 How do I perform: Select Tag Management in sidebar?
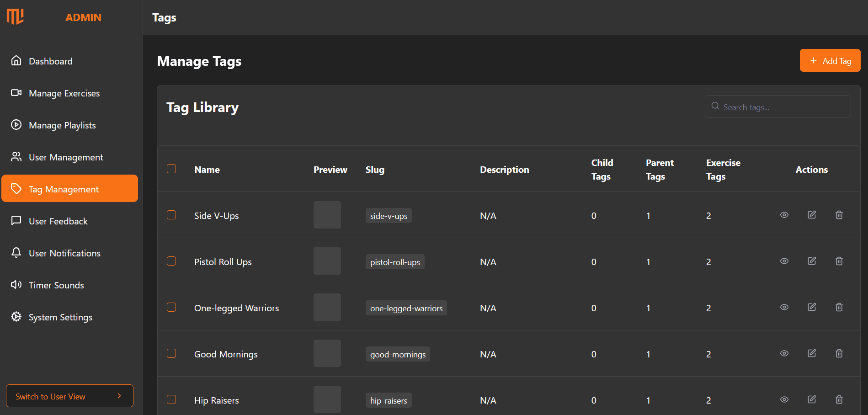click(x=69, y=188)
